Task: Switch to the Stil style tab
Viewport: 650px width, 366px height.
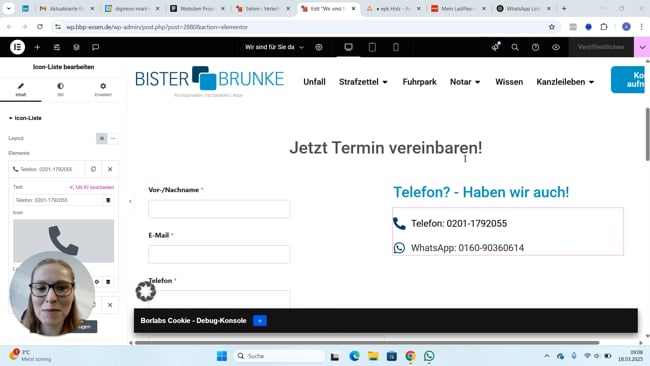Action: [x=61, y=89]
